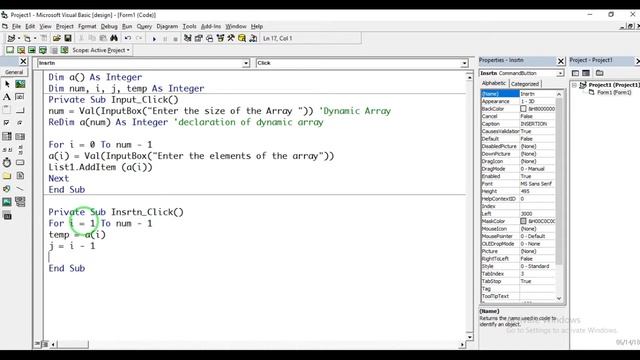Close the Properties panel
The width and height of the screenshot is (640, 360).
[561, 61]
